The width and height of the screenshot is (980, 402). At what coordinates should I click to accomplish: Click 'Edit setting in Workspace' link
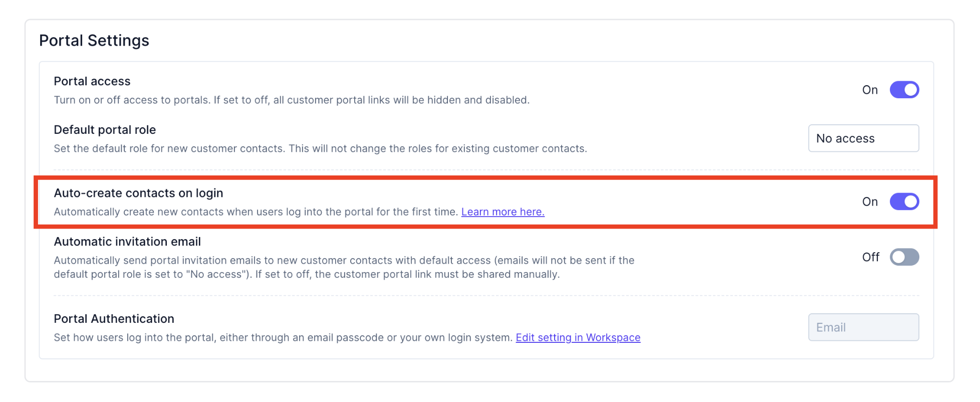click(x=578, y=338)
